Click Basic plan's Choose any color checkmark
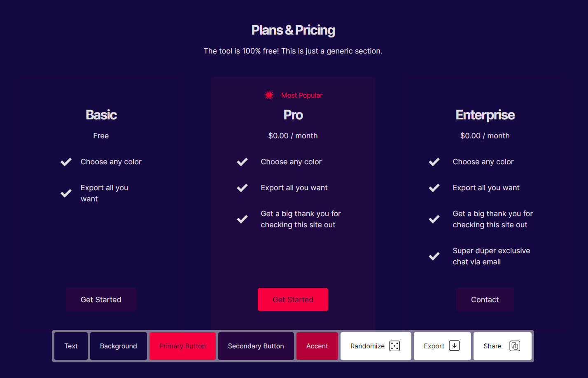The height and width of the screenshot is (378, 588). click(x=66, y=162)
